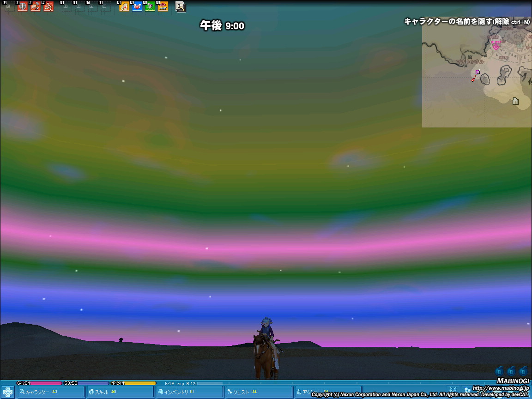Click the pink QUEST marker on minimap
This screenshot has width=532, height=399.
coord(496,47)
